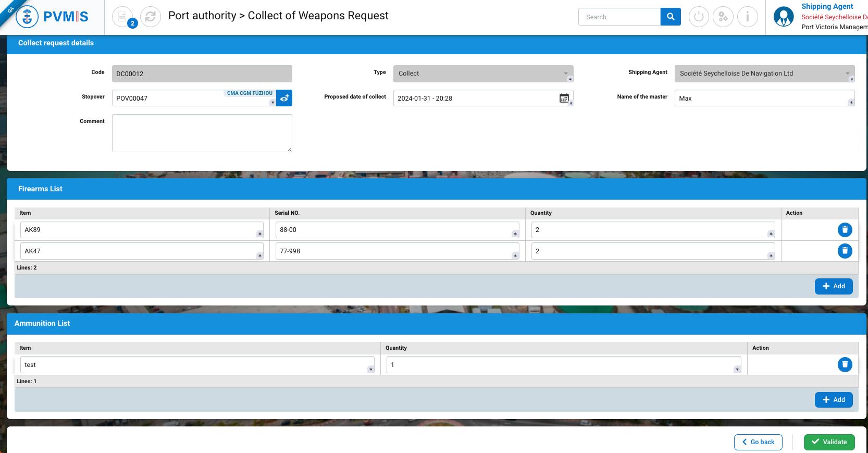Image resolution: width=868 pixels, height=453 pixels.
Task: Click the PVMIS logo icon
Action: [x=28, y=17]
